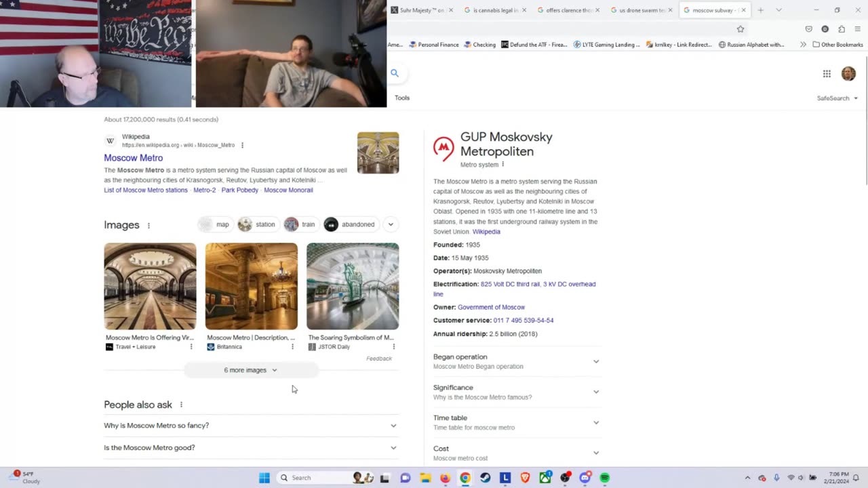Open List of Moscow Metro stations link
The image size is (868, 488).
pyautogui.click(x=146, y=190)
